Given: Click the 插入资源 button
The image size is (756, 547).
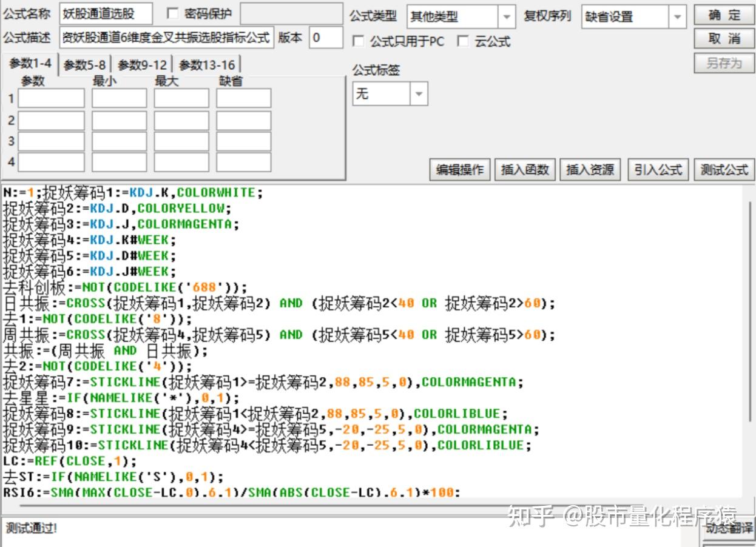Looking at the screenshot, I should pos(590,170).
